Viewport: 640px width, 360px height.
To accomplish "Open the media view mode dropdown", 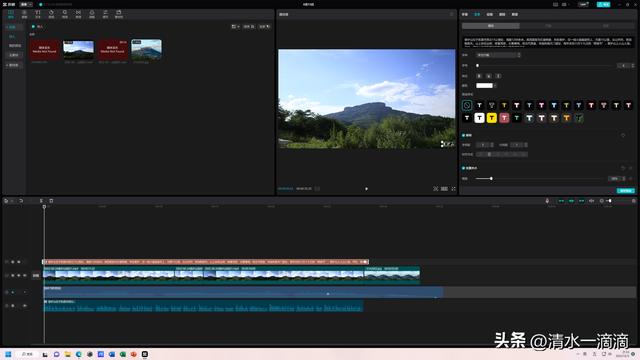I will tap(236, 27).
